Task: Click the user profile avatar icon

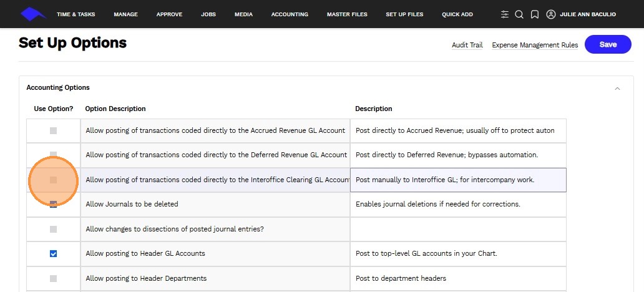Action: tap(550, 14)
